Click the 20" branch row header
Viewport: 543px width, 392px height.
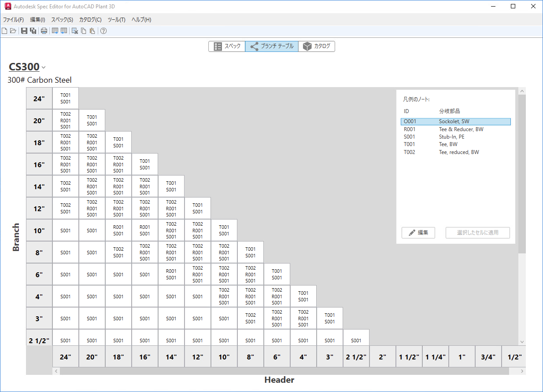[x=39, y=121]
